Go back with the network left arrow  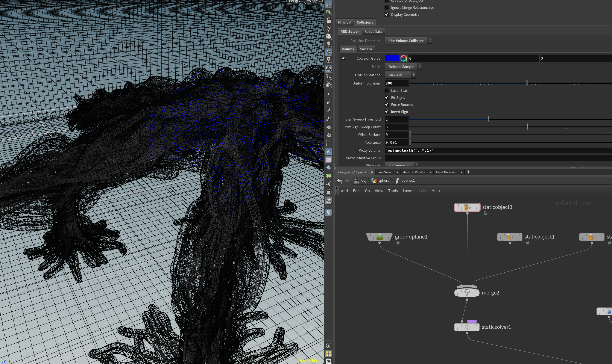[x=339, y=181]
